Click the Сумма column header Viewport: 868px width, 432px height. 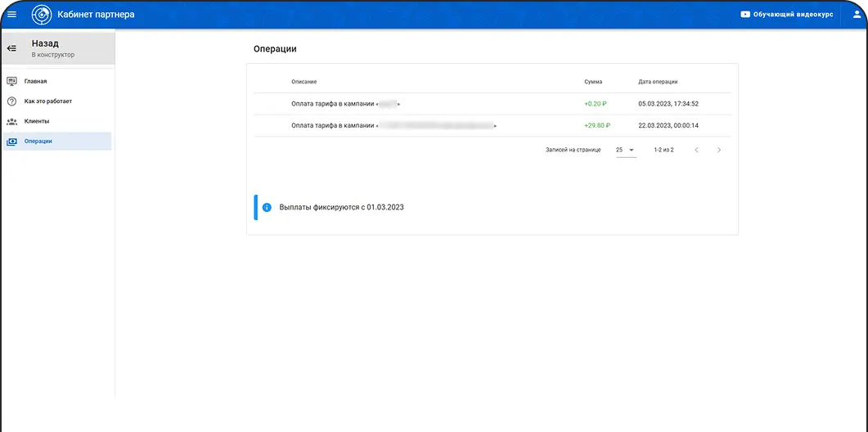(x=593, y=82)
